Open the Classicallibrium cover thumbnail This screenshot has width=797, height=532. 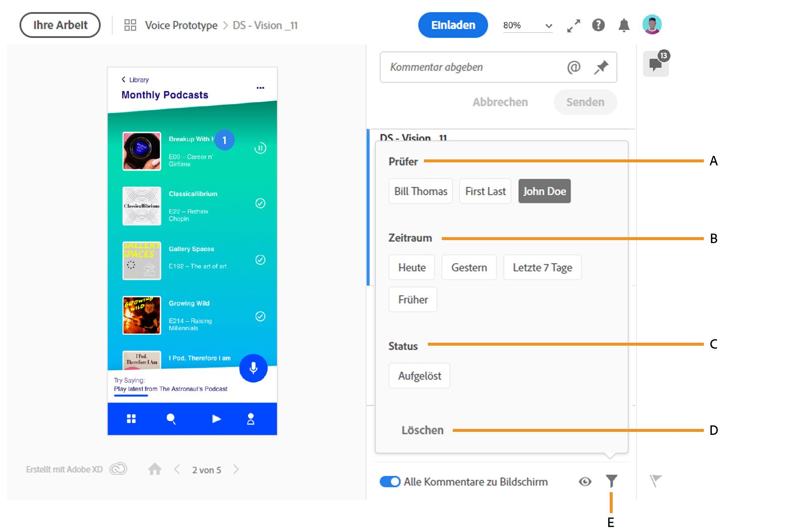tap(142, 206)
